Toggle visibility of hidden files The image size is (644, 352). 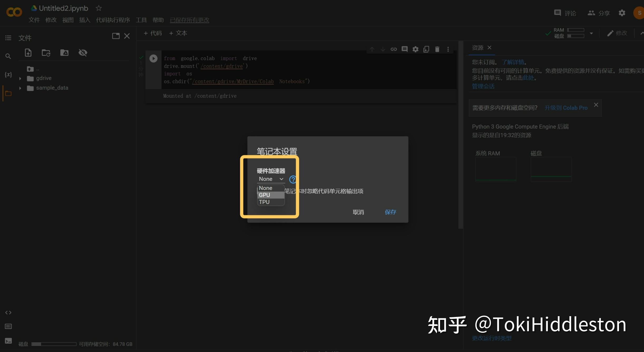tap(83, 53)
